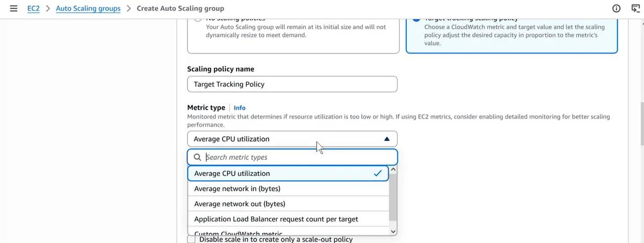
Task: Click the Scaling policy name label
Action: click(x=221, y=69)
